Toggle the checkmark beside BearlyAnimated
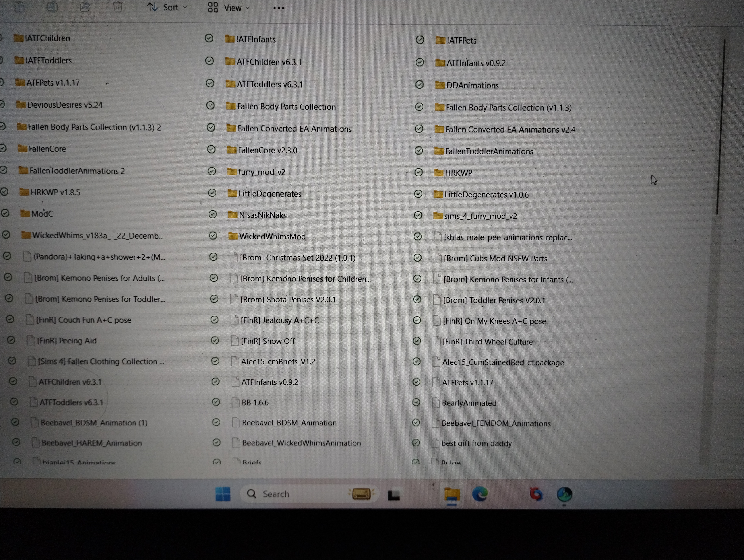Screen dimensions: 744x560 pos(416,402)
